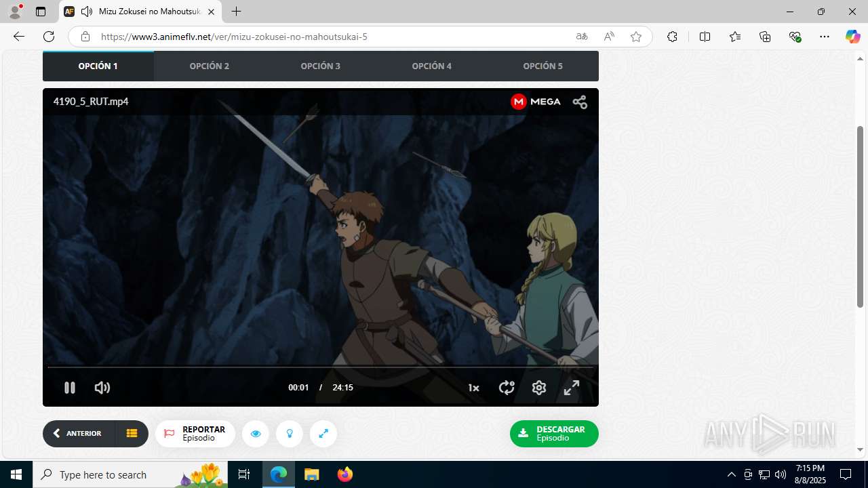
Task: Open a new browser tab
Action: [236, 12]
